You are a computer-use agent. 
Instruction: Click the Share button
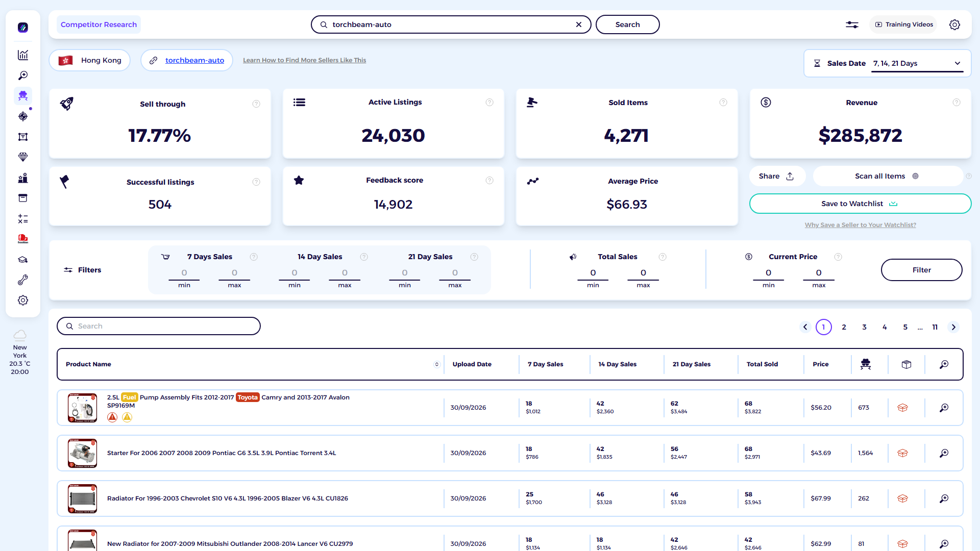tap(776, 176)
